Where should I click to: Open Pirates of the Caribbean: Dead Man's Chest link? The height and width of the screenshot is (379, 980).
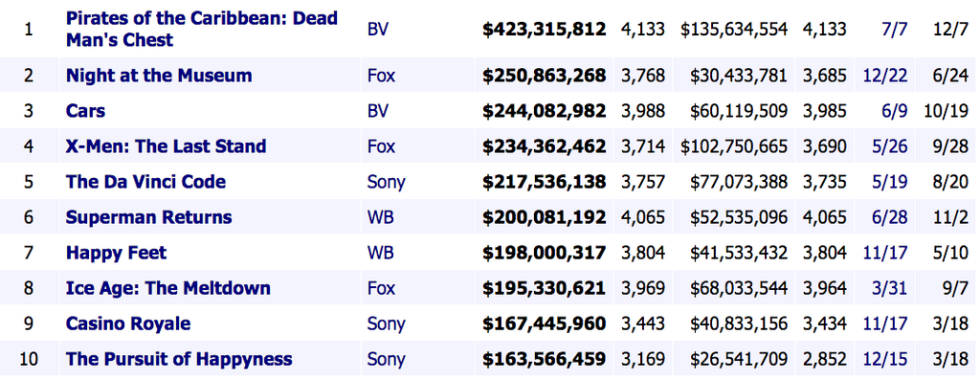pyautogui.click(x=201, y=29)
